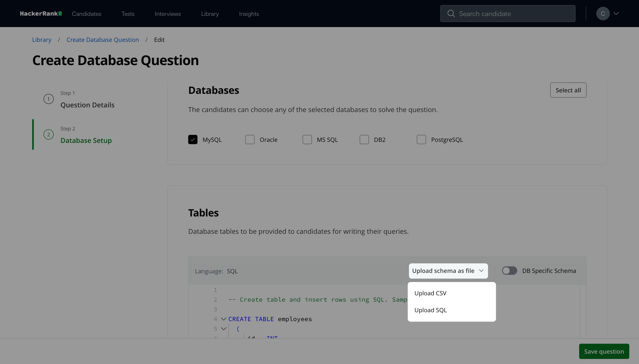Uncheck the MySQL checkbox
Viewport: 639px width, 364px height.
point(193,140)
